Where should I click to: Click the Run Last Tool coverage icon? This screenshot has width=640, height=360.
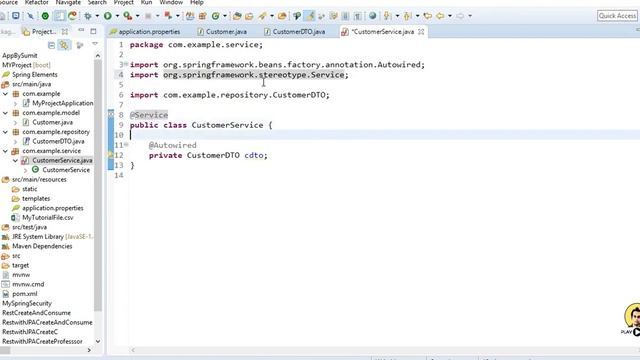[x=128, y=16]
